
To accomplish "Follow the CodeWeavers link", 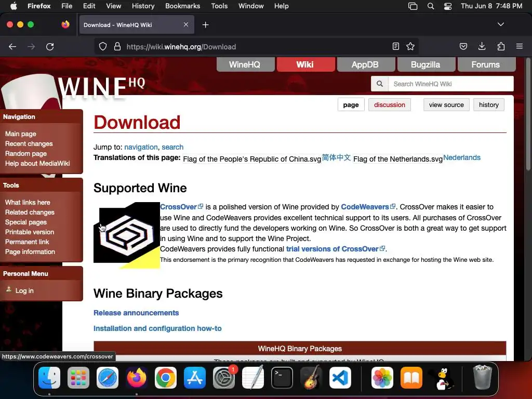I will 365,207.
